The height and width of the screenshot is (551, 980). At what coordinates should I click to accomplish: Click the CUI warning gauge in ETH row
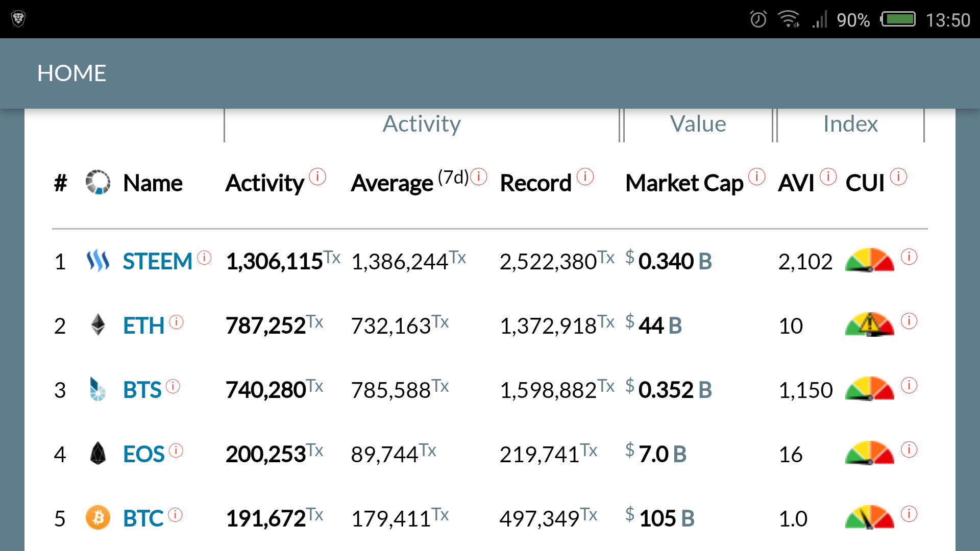(x=869, y=324)
